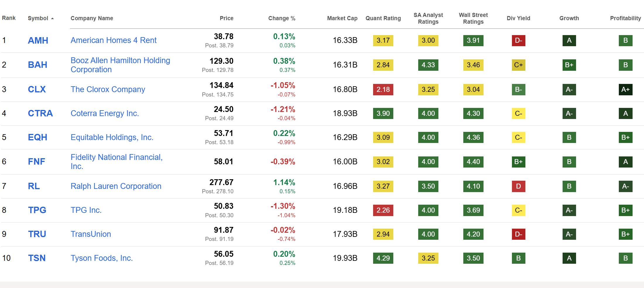Open TPG ticker symbol link
644x288 pixels.
click(37, 210)
